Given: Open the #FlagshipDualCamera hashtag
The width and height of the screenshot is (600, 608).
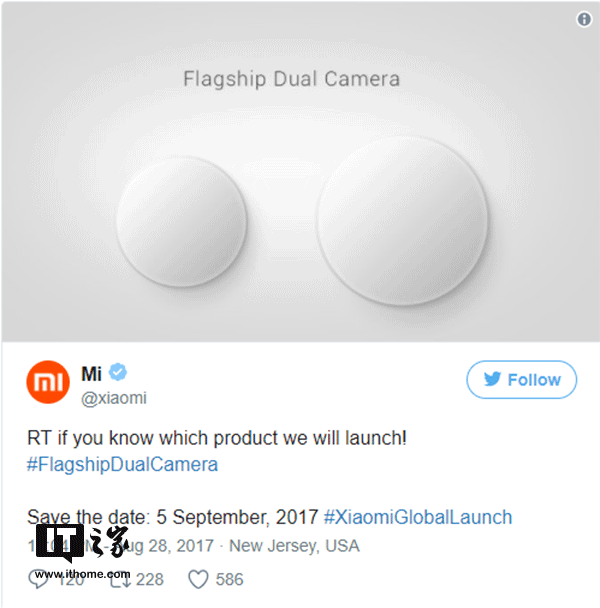Looking at the screenshot, I should (122, 464).
